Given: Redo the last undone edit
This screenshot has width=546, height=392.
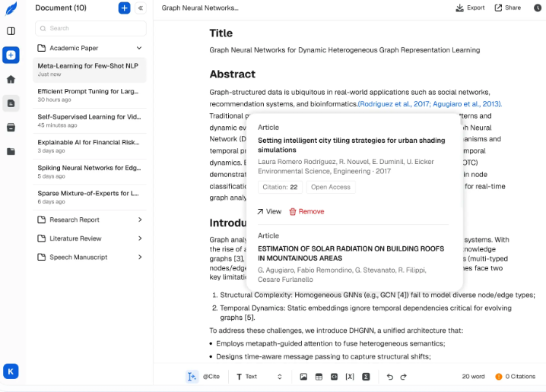Looking at the screenshot, I should pos(404,377).
